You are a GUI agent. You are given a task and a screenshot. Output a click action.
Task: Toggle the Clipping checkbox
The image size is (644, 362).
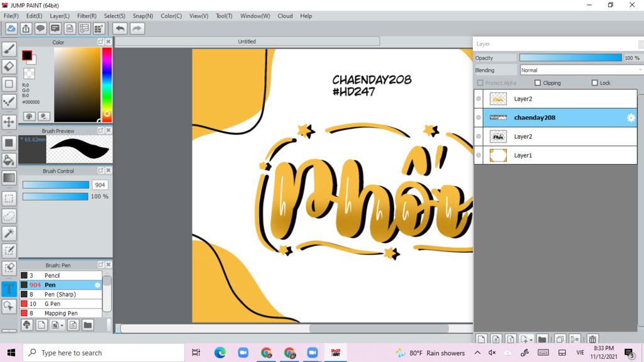coord(538,83)
